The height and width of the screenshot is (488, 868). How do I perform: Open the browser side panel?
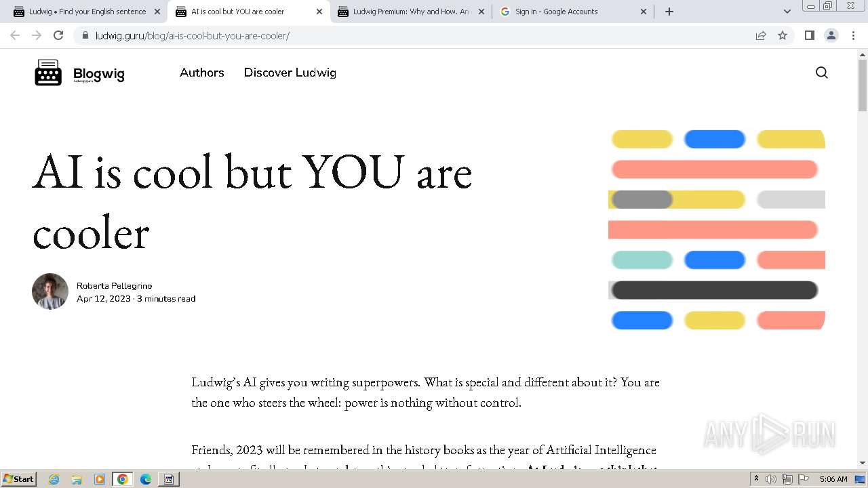click(x=809, y=35)
